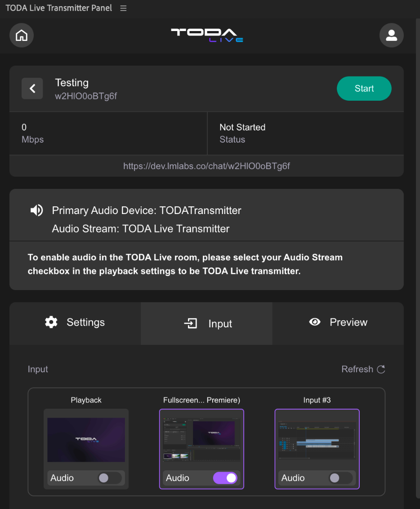Click the room ID w2HlO0oBTg6f

(x=86, y=96)
